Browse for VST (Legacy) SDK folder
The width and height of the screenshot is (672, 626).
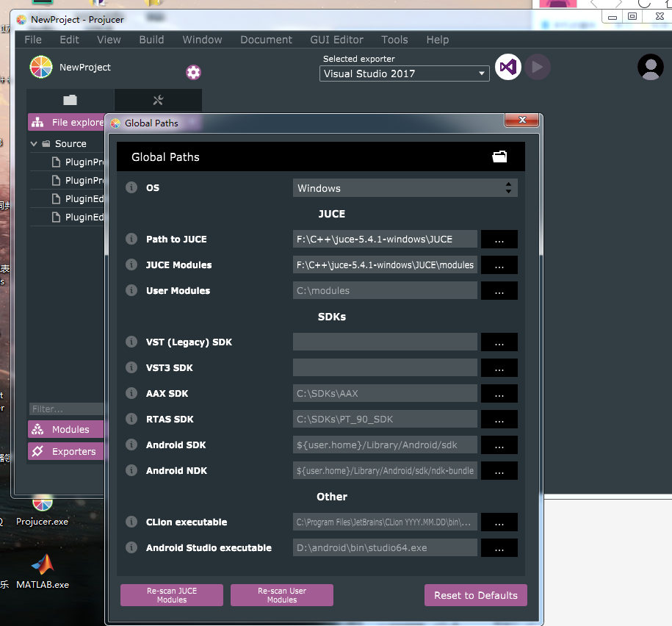coord(499,342)
